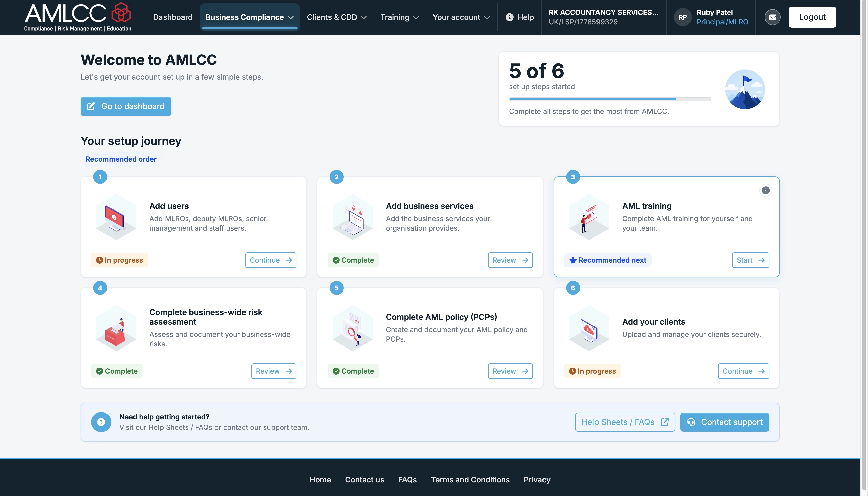Click the info icon on AML training card
Image resolution: width=868 pixels, height=496 pixels.
tap(766, 190)
